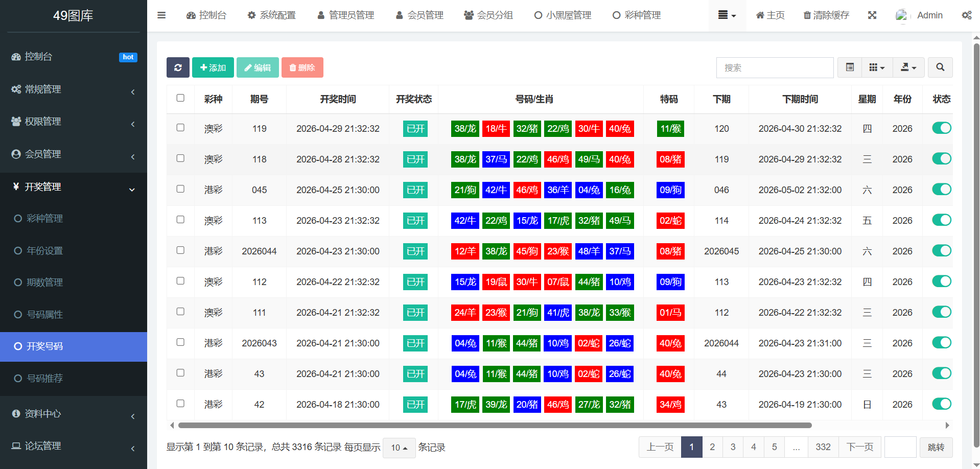The width and height of the screenshot is (980, 469).
Task: Click the green 添加 button
Action: coord(213,67)
